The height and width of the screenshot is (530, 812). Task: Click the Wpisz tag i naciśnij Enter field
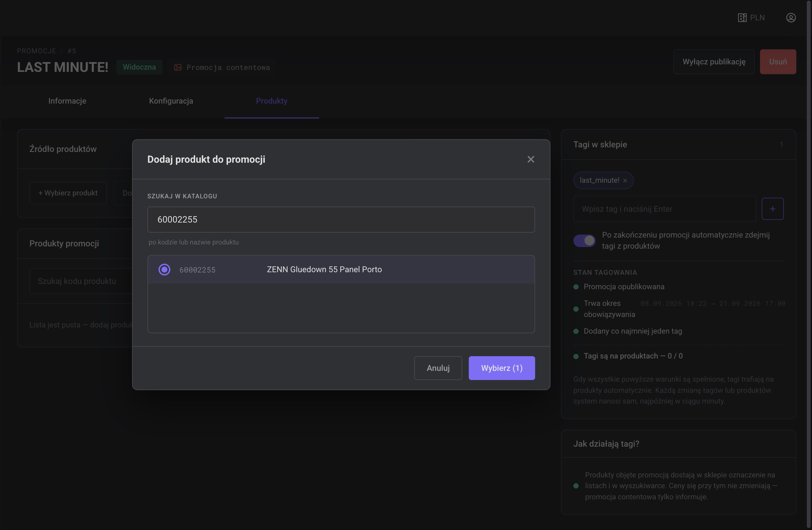coord(665,209)
